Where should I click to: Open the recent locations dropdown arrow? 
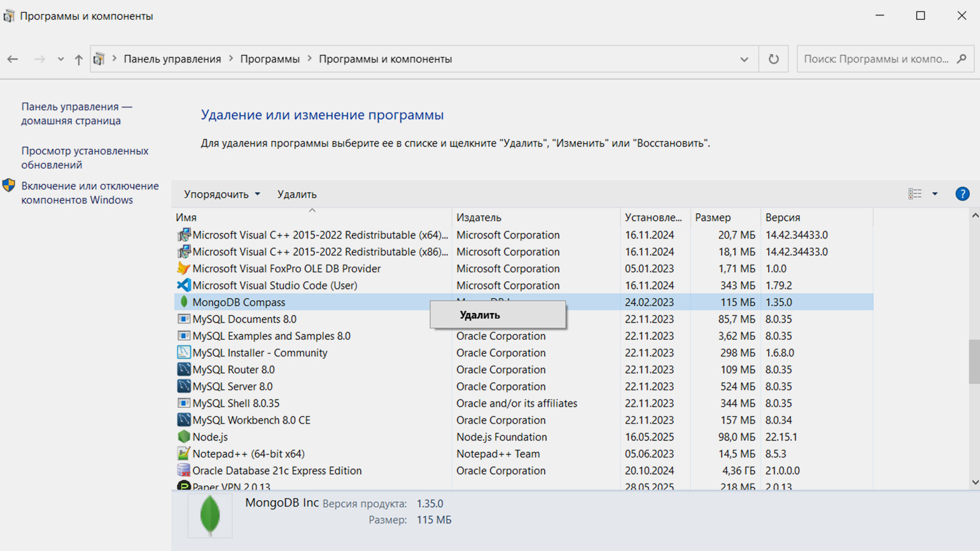point(60,59)
